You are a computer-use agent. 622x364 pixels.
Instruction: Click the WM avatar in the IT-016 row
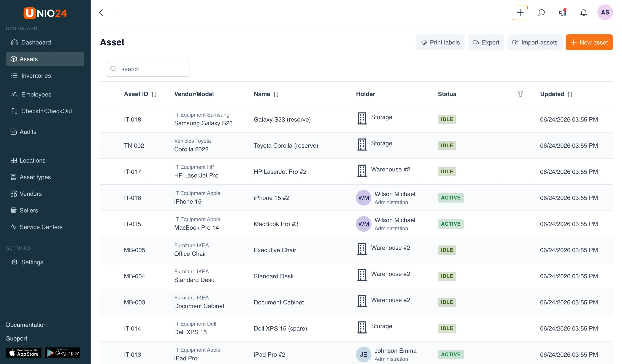coord(363,198)
